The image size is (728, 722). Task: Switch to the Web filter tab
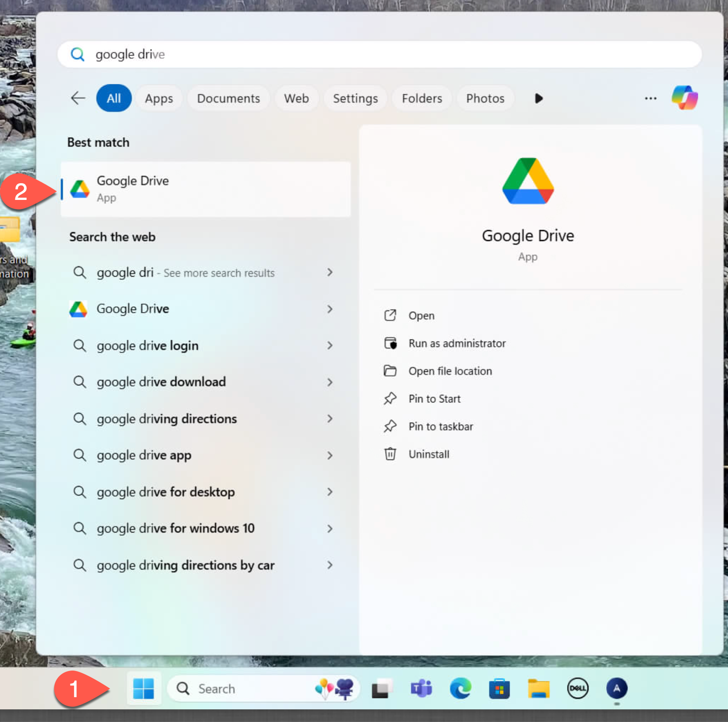(x=296, y=98)
